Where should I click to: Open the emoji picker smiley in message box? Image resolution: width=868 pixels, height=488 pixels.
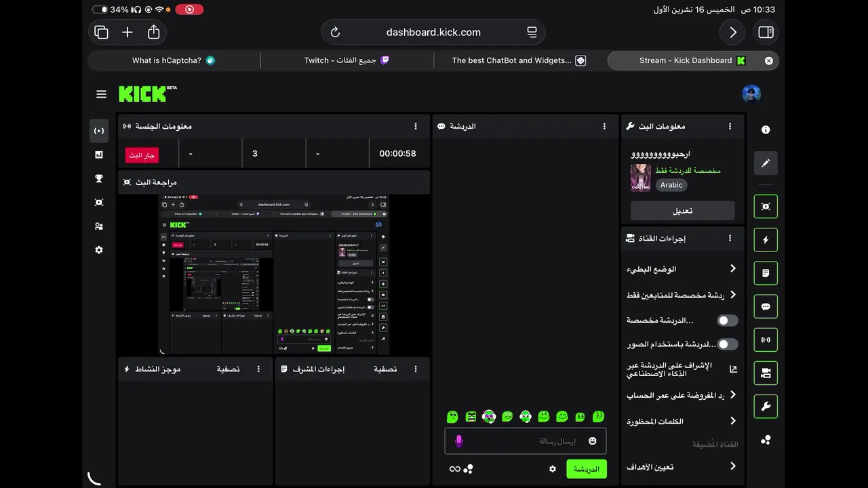pyautogui.click(x=593, y=441)
